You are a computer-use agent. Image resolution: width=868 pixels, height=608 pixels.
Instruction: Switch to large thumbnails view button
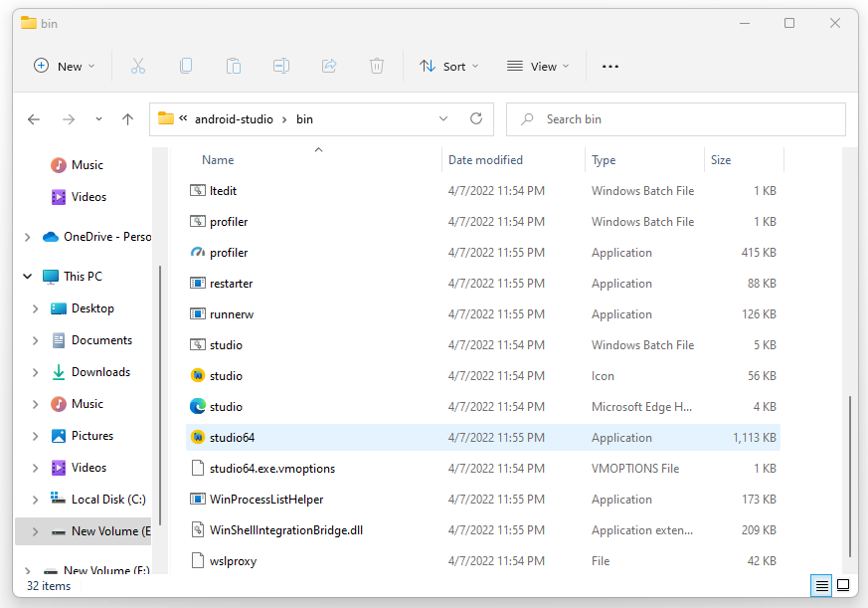843,585
